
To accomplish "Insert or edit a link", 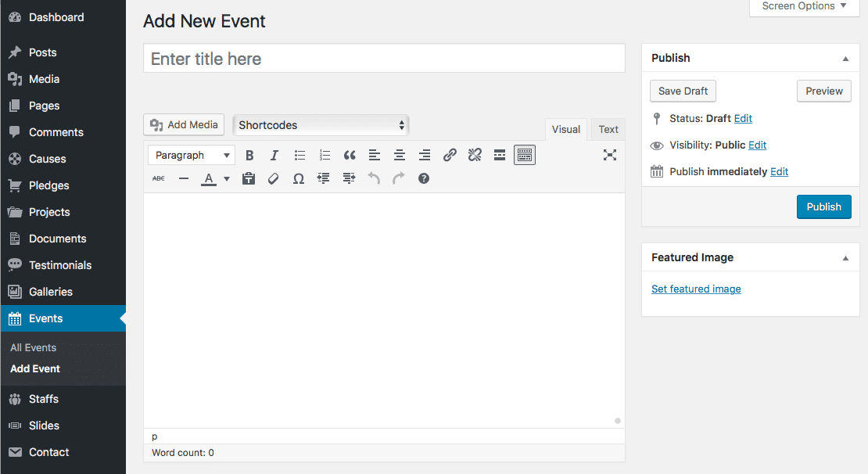I will click(450, 156).
